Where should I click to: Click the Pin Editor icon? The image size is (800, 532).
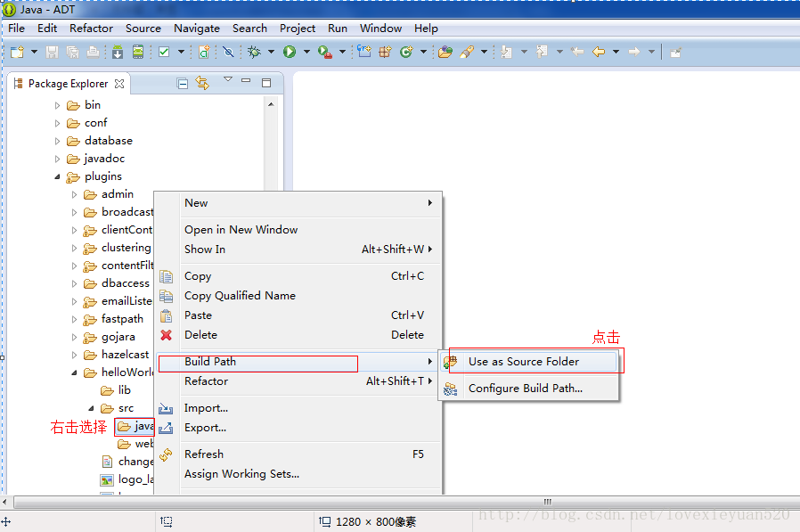point(675,52)
